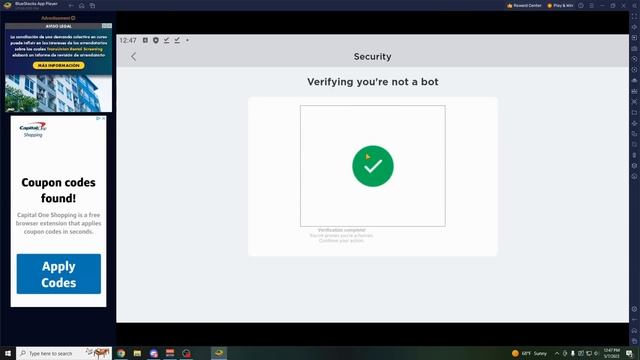Toggle BlueStacks fullscreen from the side toolbar
Viewport: 640px width, 360px height.
pos(634,16)
